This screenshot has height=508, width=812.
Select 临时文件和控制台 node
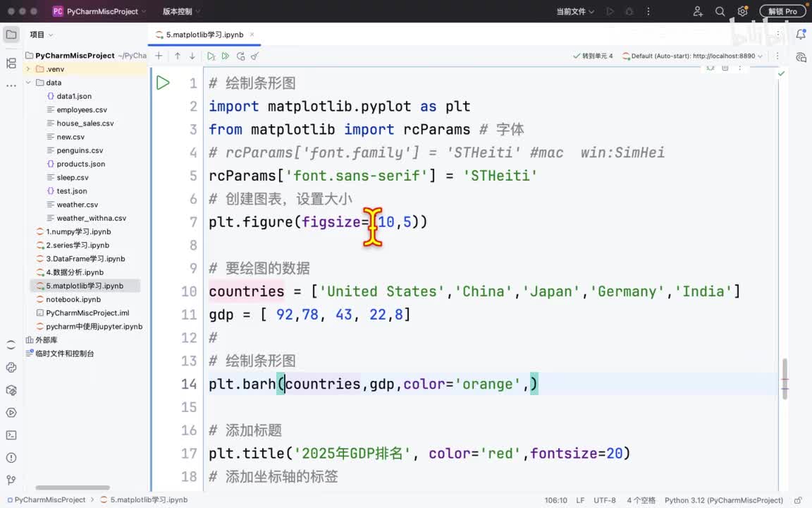(64, 353)
